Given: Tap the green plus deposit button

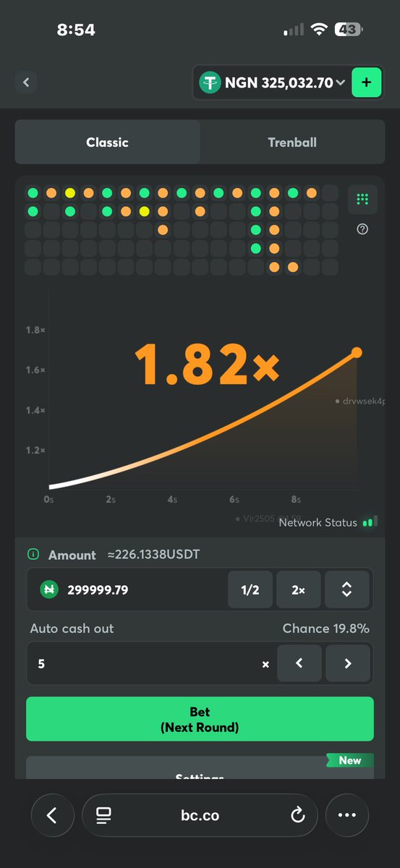Looking at the screenshot, I should [x=366, y=82].
